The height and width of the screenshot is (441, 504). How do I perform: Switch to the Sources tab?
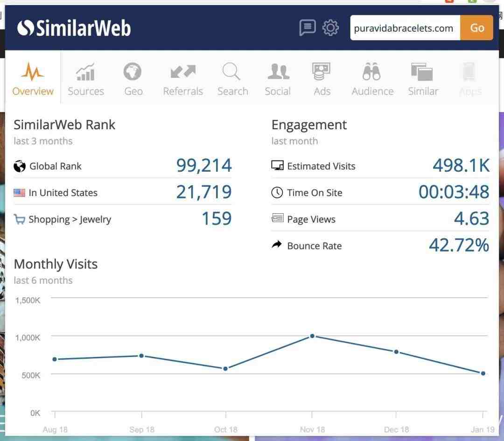(x=86, y=79)
